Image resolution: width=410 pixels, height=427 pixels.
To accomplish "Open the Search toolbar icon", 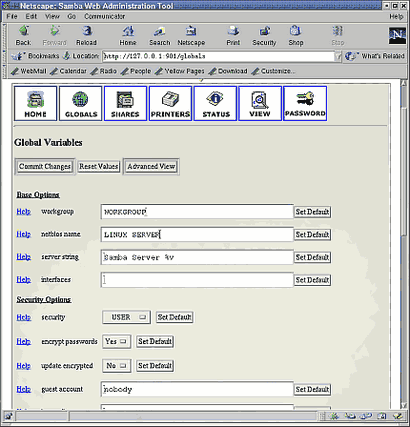I will [160, 36].
